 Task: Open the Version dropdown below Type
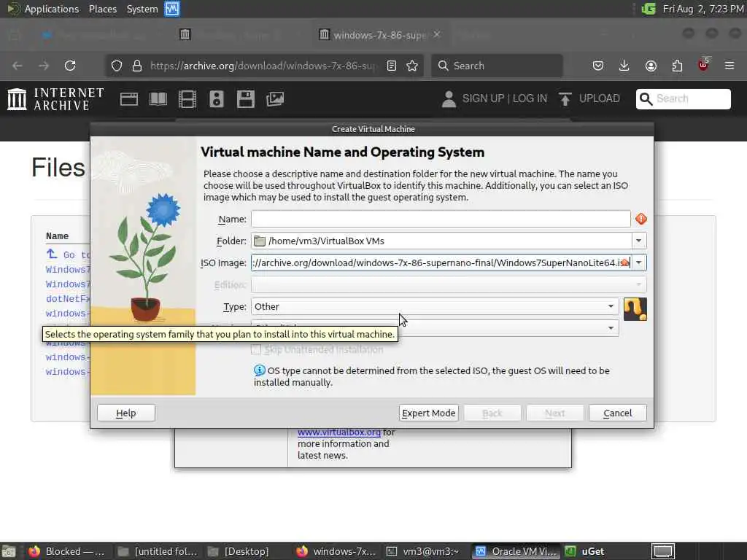pyautogui.click(x=435, y=328)
